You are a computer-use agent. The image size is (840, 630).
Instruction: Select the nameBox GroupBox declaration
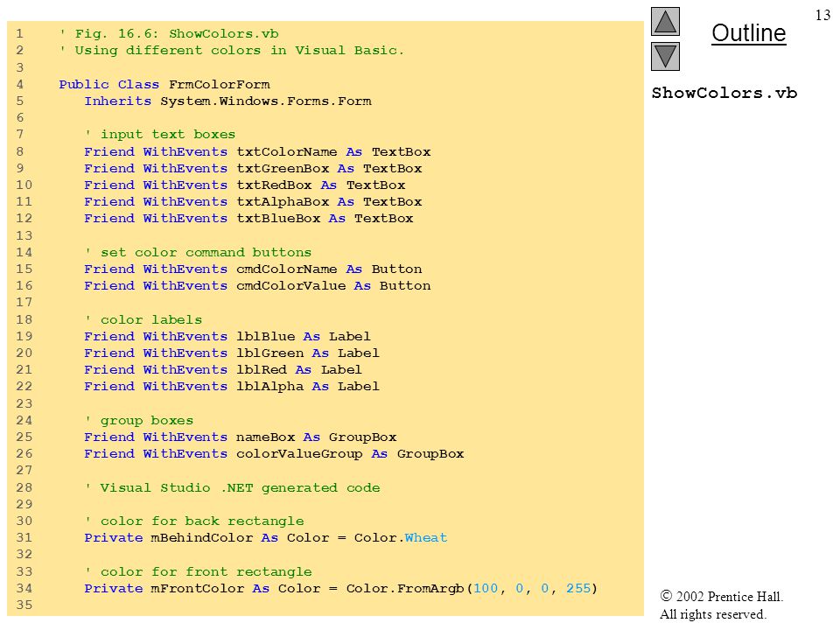pos(241,437)
